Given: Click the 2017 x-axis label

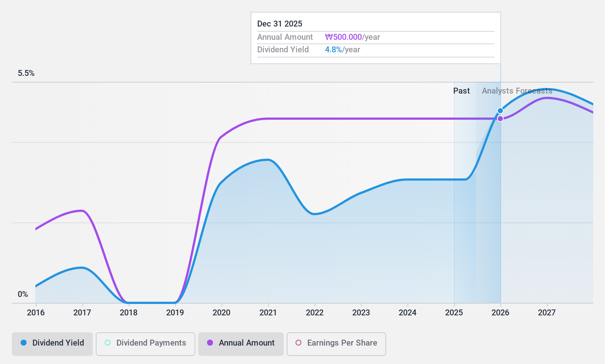Looking at the screenshot, I should pos(82,313).
